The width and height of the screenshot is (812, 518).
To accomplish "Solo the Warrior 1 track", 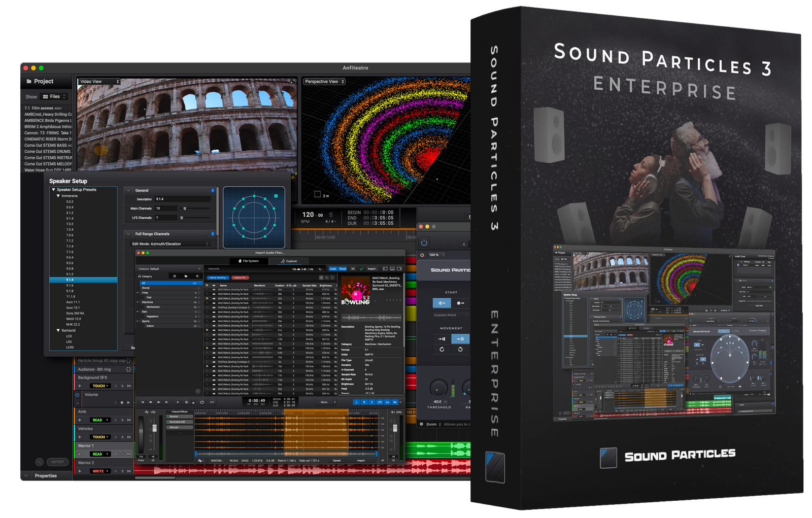I will tap(122, 454).
